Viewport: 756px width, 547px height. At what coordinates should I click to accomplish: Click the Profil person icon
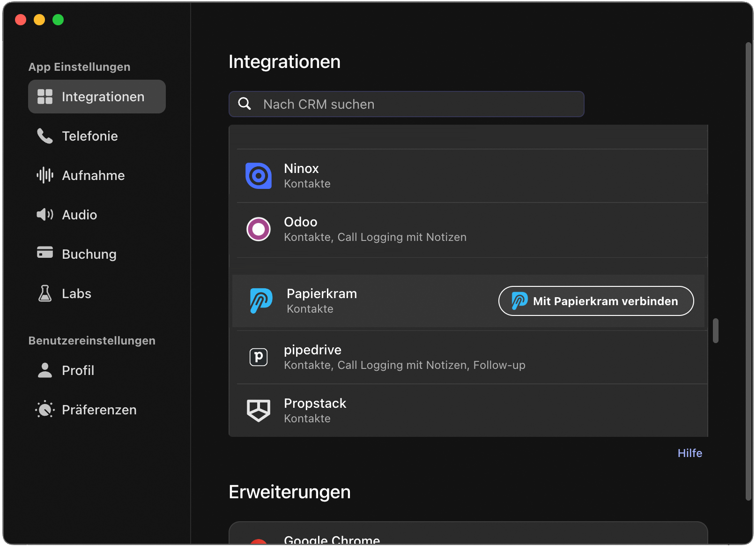point(45,370)
